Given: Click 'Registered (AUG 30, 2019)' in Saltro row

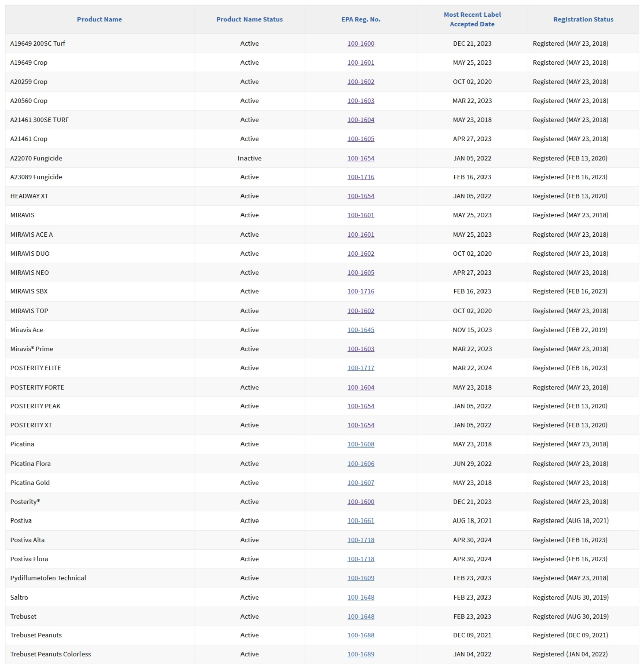Looking at the screenshot, I should (571, 597).
